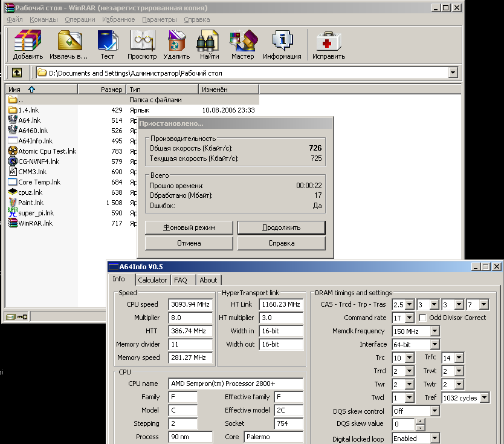The width and height of the screenshot is (504, 444).
Task: Open the cpuz.lnk shortcut icon
Action: (x=14, y=192)
